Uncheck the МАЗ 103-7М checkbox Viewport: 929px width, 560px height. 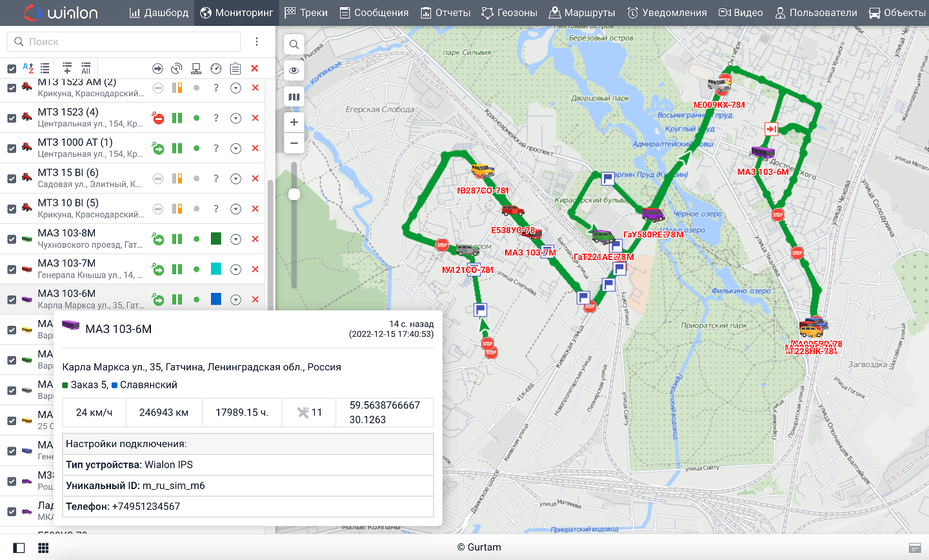click(12, 270)
